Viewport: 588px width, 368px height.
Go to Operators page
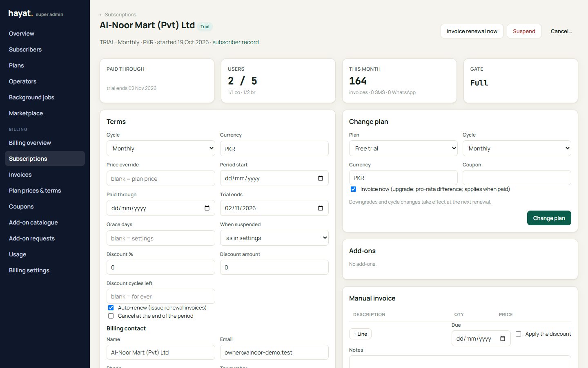tap(45, 81)
